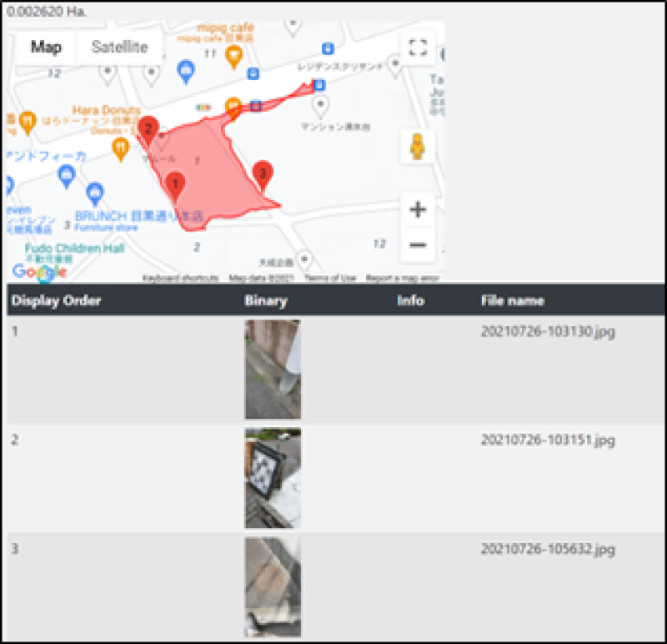Switch to Satellite view
Viewport: 667px width, 644px height.
click(x=119, y=48)
